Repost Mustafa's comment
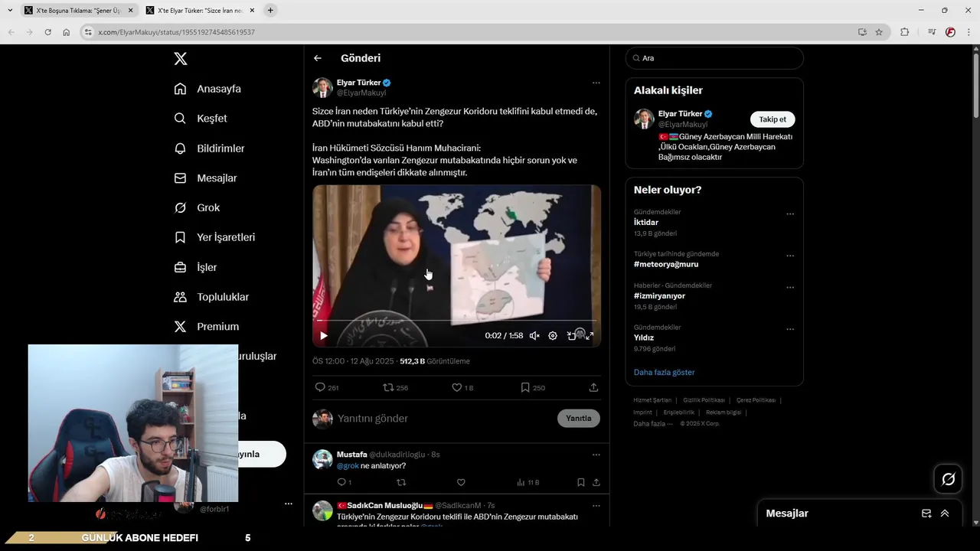Viewport: 980px width, 551px height. [401, 482]
